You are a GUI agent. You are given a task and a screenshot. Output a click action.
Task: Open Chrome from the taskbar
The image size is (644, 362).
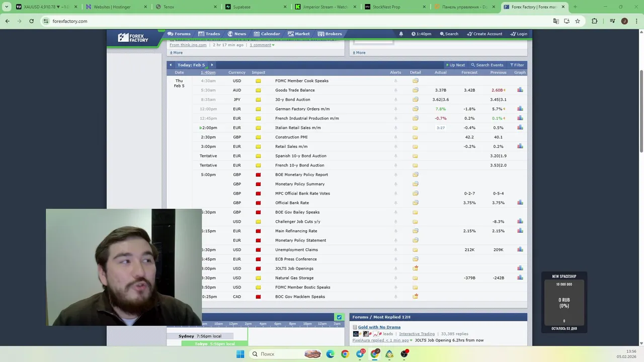[x=345, y=354]
